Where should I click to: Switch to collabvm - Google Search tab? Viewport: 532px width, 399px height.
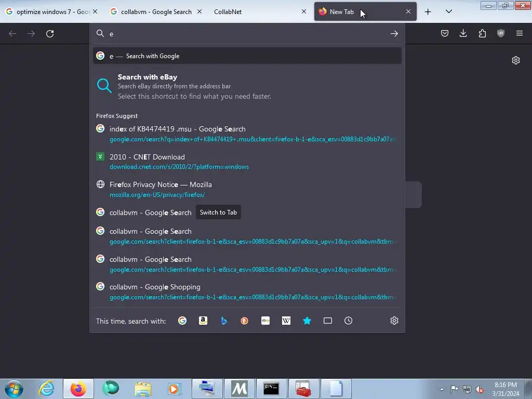156,11
